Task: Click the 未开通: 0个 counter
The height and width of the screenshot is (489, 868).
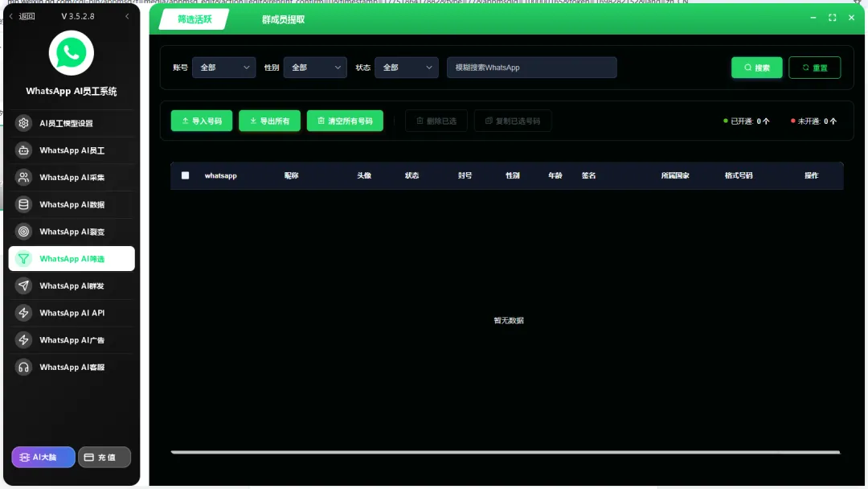Action: (x=813, y=121)
